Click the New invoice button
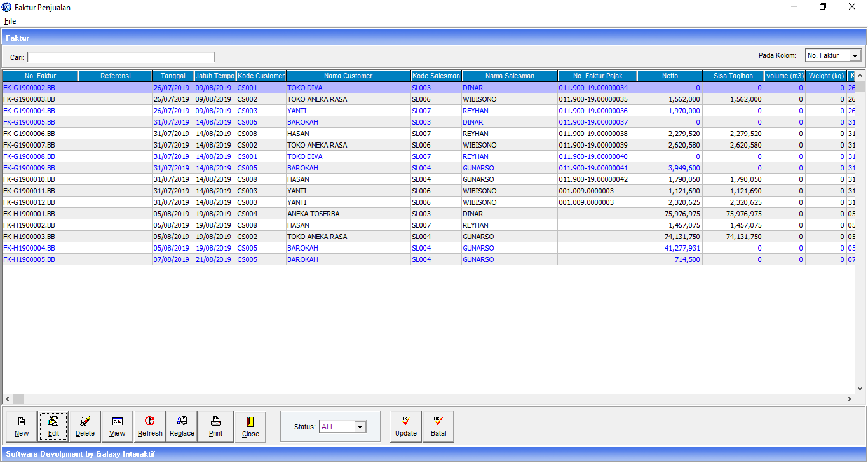 (22, 426)
